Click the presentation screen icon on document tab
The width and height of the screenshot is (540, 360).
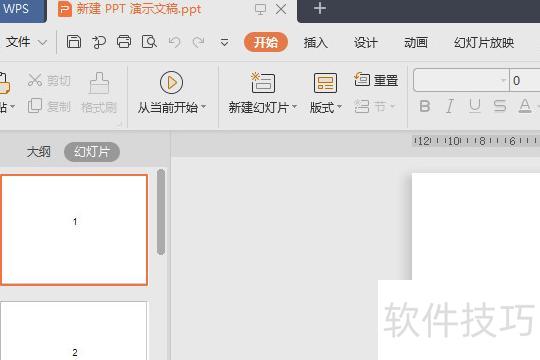point(260,9)
